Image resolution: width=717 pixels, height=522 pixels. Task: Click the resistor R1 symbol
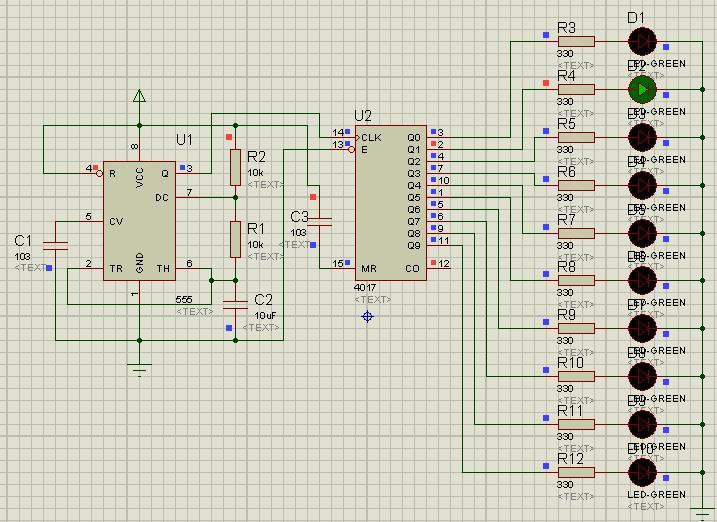click(235, 240)
